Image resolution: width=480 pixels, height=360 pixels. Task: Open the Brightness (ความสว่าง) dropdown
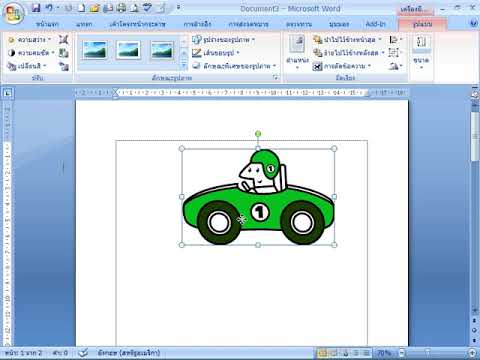(30, 40)
